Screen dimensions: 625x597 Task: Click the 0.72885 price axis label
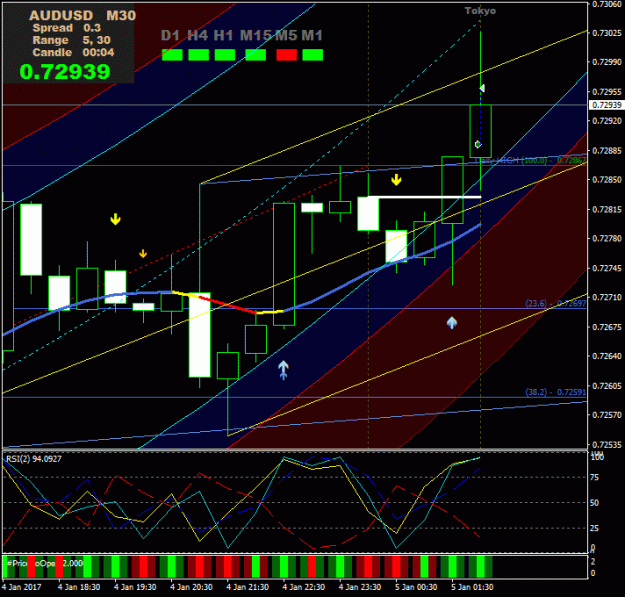tap(606, 151)
